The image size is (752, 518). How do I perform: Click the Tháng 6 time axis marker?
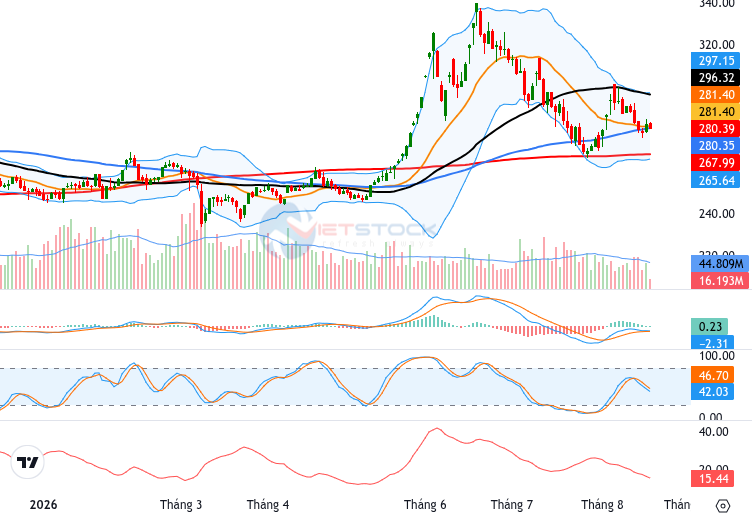tap(425, 505)
